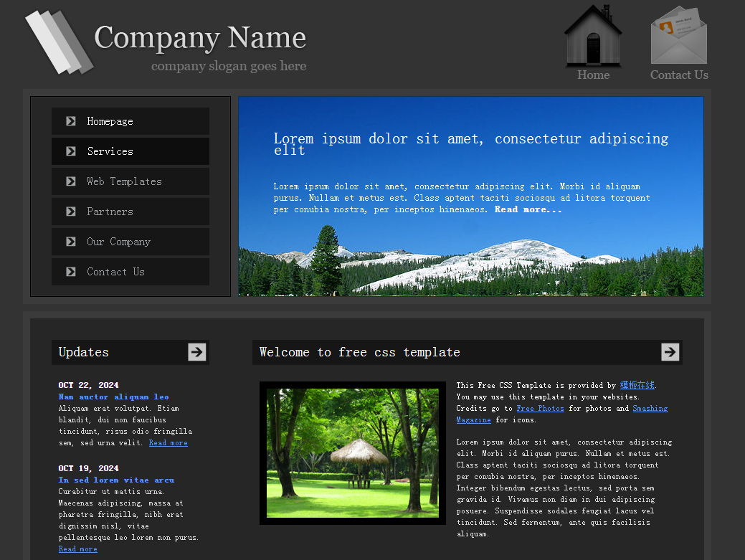745x560 pixels.
Task: Click the house Home icon
Action: [x=593, y=37]
